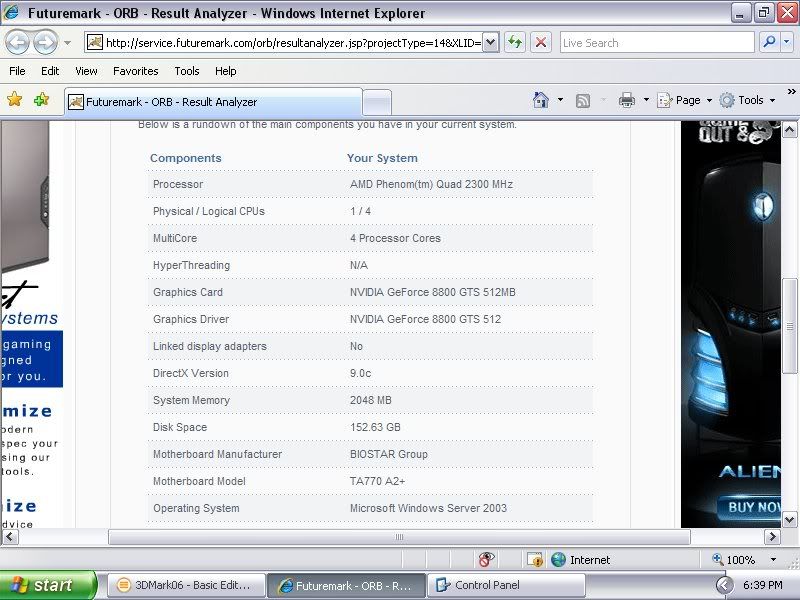Click the red Stop loading icon

[541, 43]
